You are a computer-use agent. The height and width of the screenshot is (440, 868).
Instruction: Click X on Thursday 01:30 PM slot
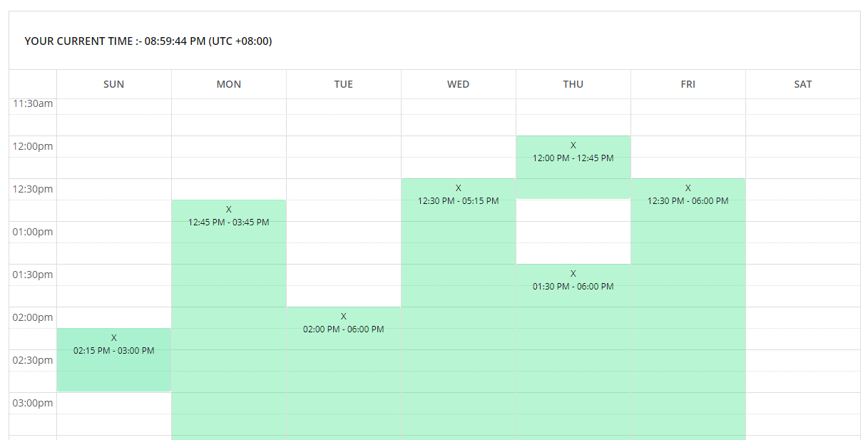[x=573, y=274]
